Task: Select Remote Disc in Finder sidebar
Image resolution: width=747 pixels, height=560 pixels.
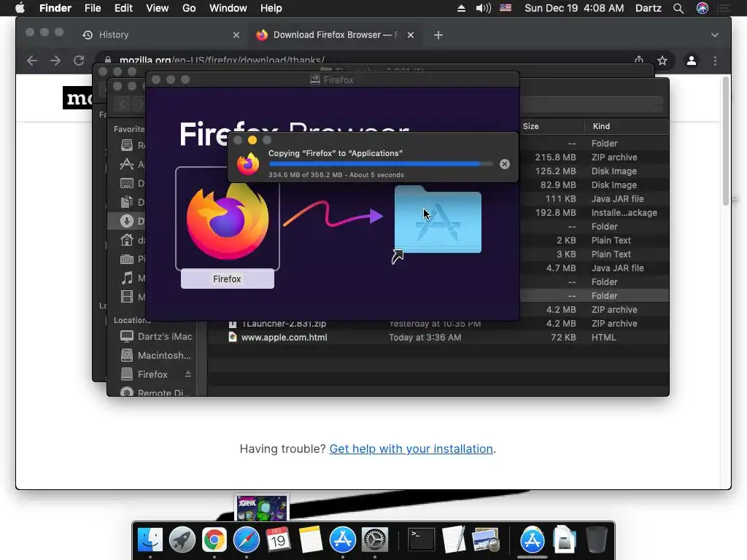Action: click(x=156, y=393)
